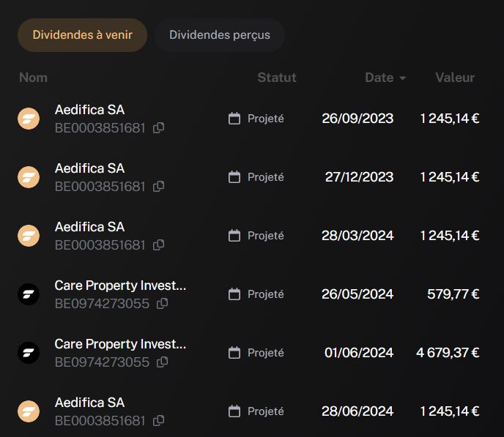The height and width of the screenshot is (437, 504).
Task: Copy ISIN of Aedifica SA dated 26/09/2023
Action: tap(158, 128)
